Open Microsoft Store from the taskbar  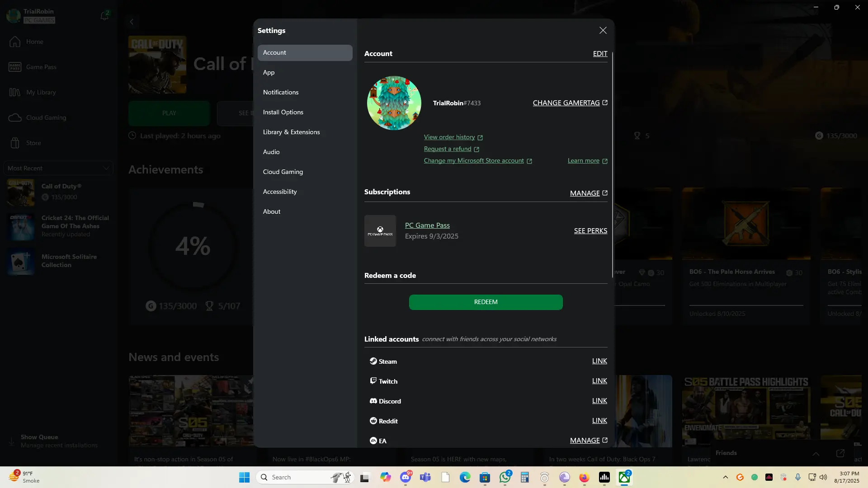pyautogui.click(x=485, y=478)
